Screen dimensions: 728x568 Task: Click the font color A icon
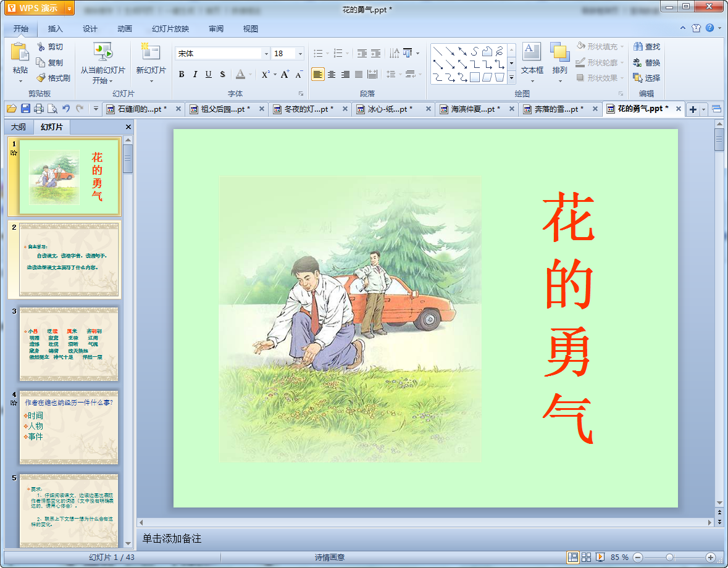(240, 74)
